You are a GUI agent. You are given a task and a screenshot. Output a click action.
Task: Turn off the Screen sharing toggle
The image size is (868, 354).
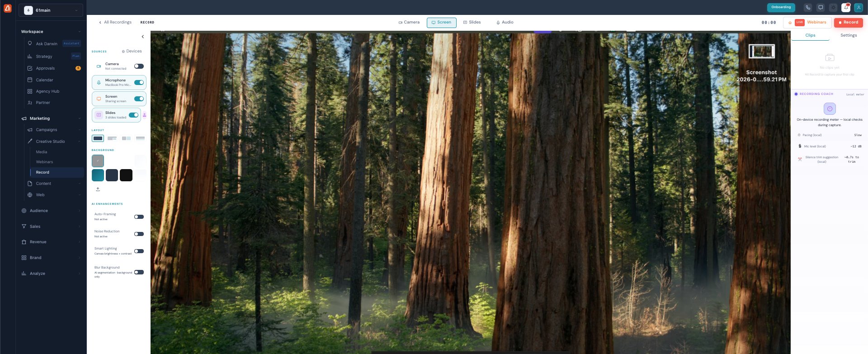pos(139,99)
